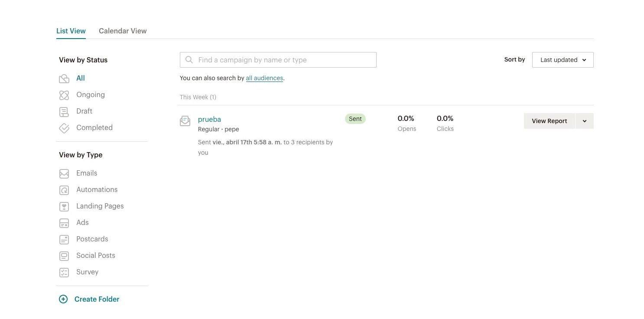Select the Ads type icon
This screenshot has width=644, height=319.
[x=64, y=223]
